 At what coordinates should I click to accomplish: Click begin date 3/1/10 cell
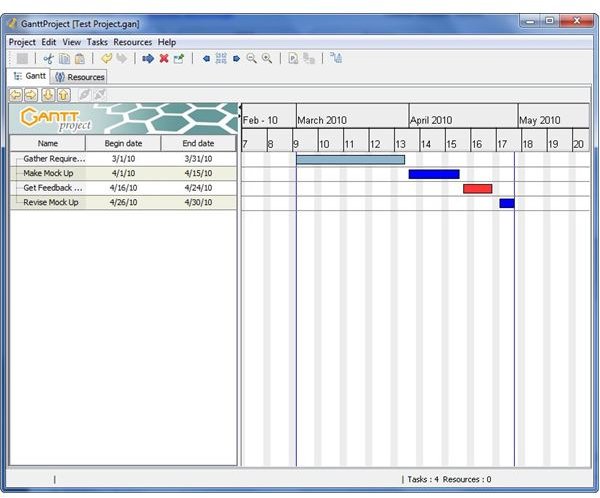[x=123, y=159]
